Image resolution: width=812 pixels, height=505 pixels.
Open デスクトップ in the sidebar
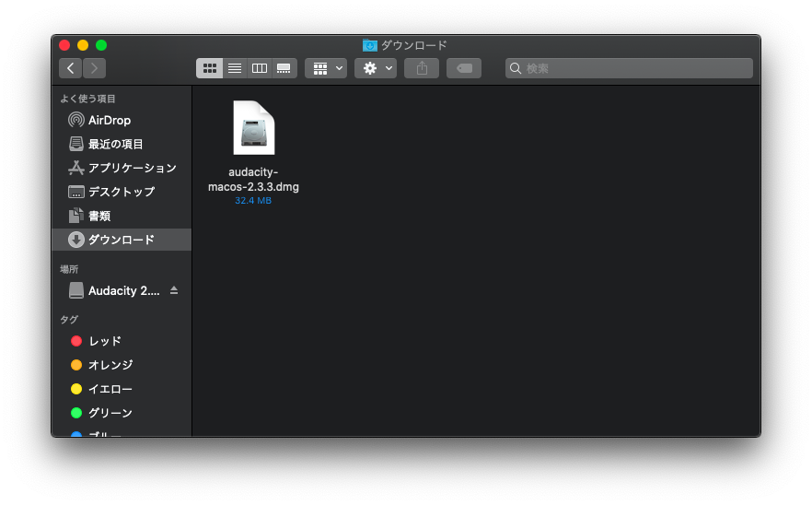pyautogui.click(x=122, y=192)
